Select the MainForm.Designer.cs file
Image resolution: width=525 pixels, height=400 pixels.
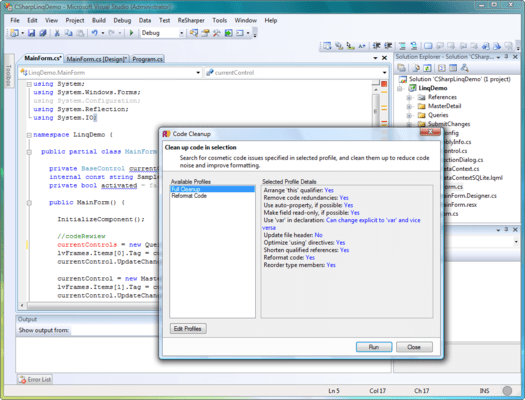470,196
